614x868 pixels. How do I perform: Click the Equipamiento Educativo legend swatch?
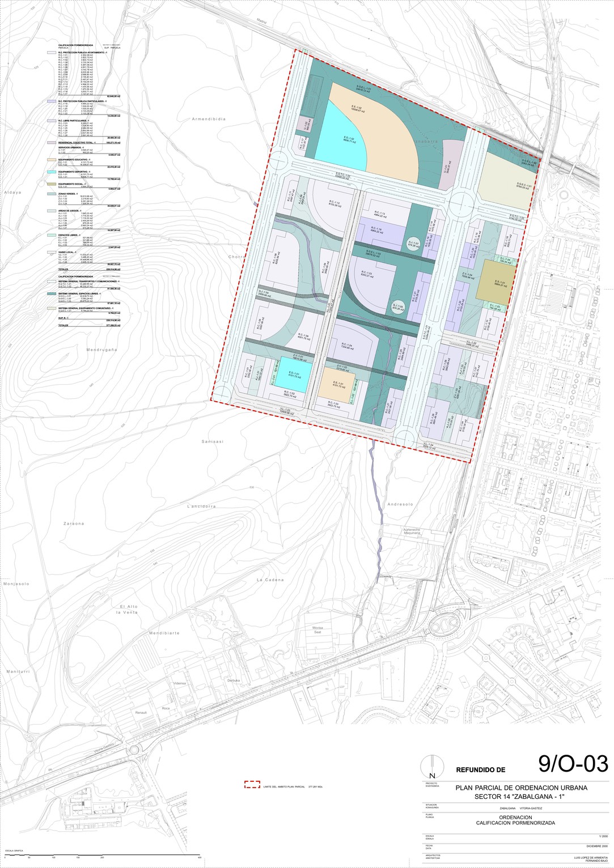(52, 160)
